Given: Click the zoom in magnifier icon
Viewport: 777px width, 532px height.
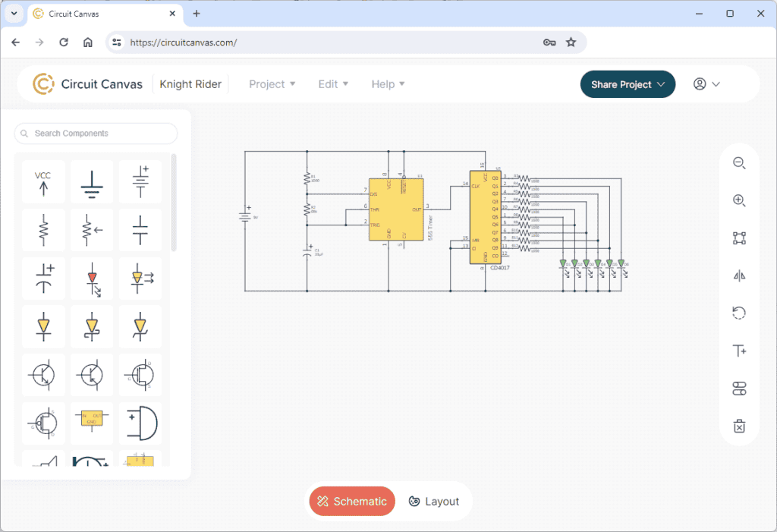Looking at the screenshot, I should click(x=739, y=200).
